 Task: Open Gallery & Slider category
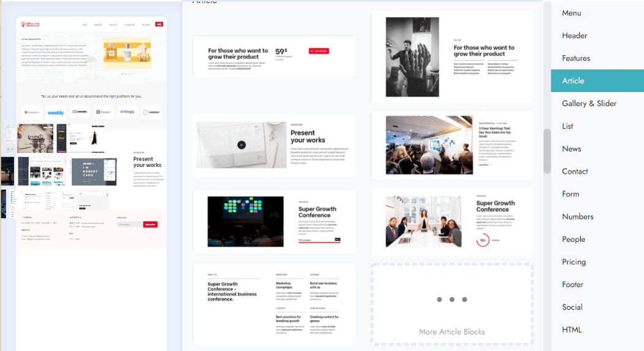click(x=589, y=104)
